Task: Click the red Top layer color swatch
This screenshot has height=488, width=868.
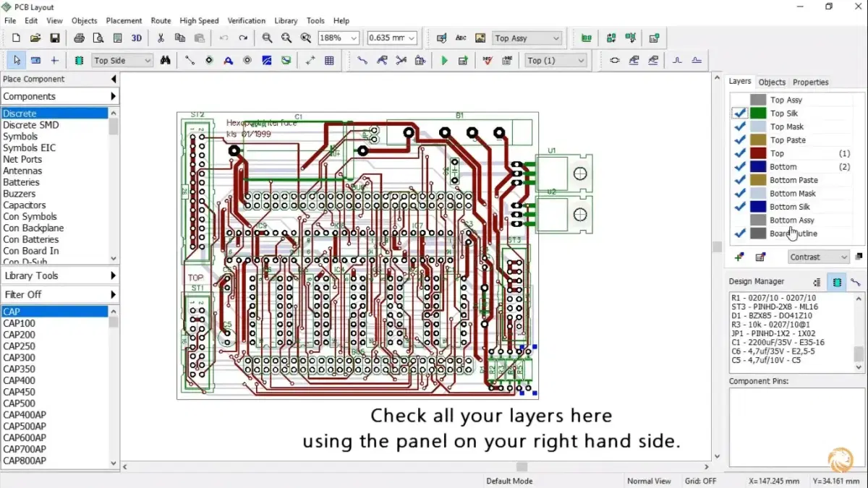Action: point(757,153)
